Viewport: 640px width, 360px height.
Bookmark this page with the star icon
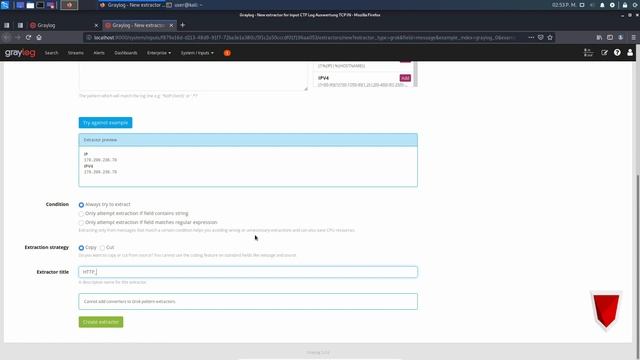(550, 38)
